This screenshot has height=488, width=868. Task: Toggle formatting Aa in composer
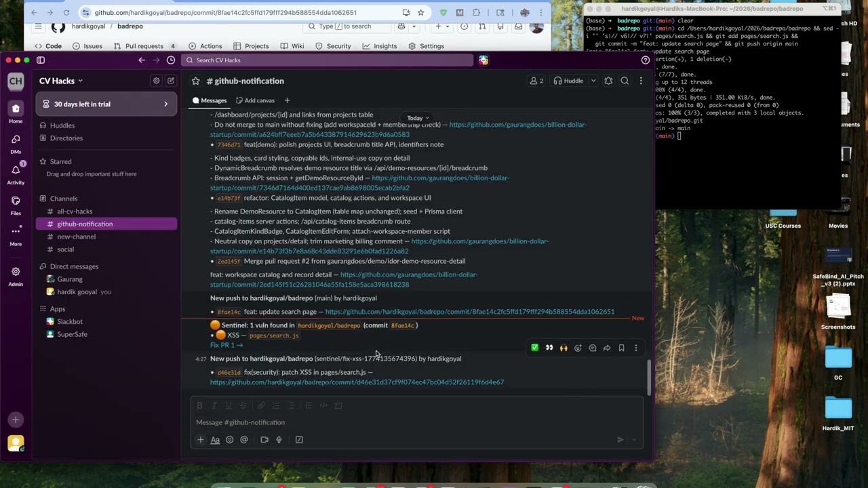215,440
